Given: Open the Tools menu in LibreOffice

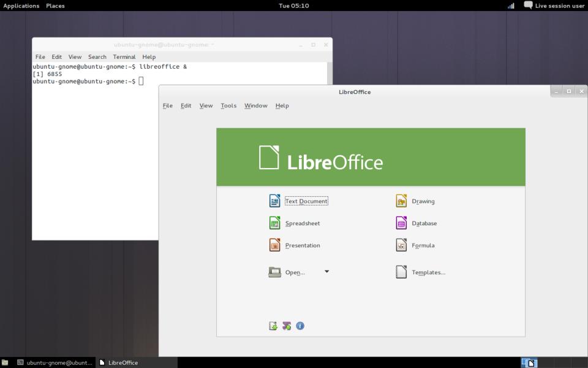Looking at the screenshot, I should click(228, 106).
